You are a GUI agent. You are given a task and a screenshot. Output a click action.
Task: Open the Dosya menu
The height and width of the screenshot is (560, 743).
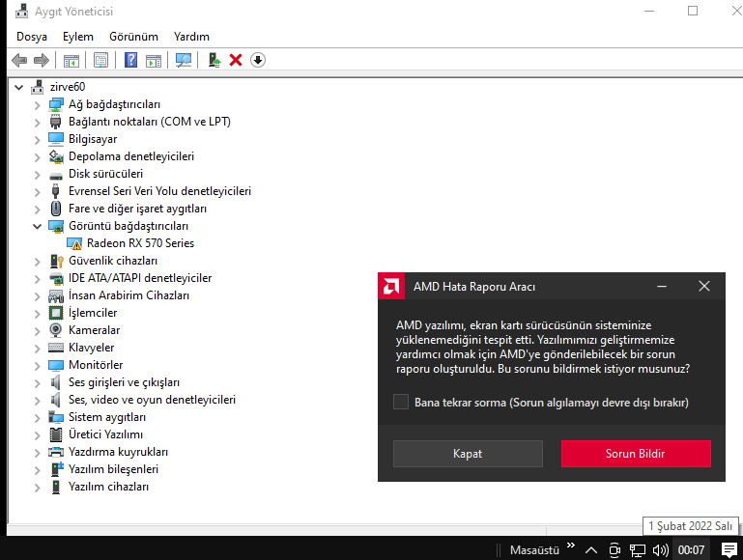[x=32, y=37]
